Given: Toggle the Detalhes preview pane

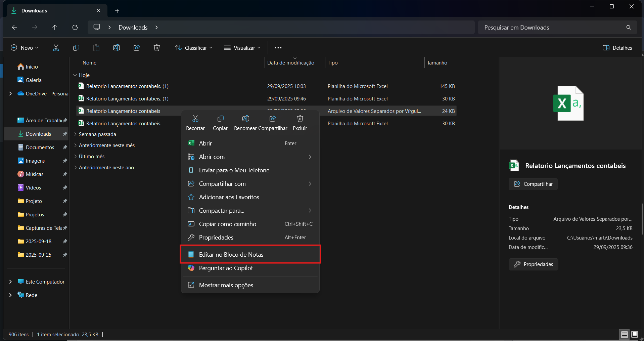Looking at the screenshot, I should coord(617,48).
